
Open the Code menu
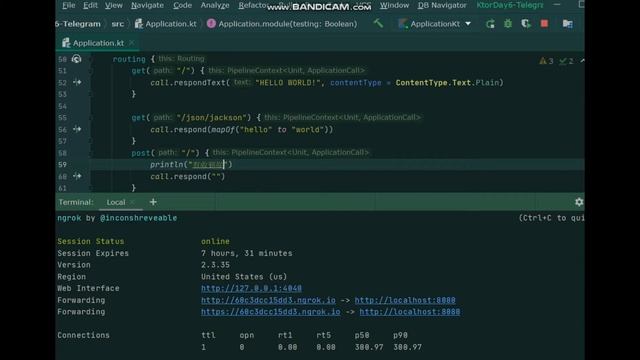click(x=182, y=5)
